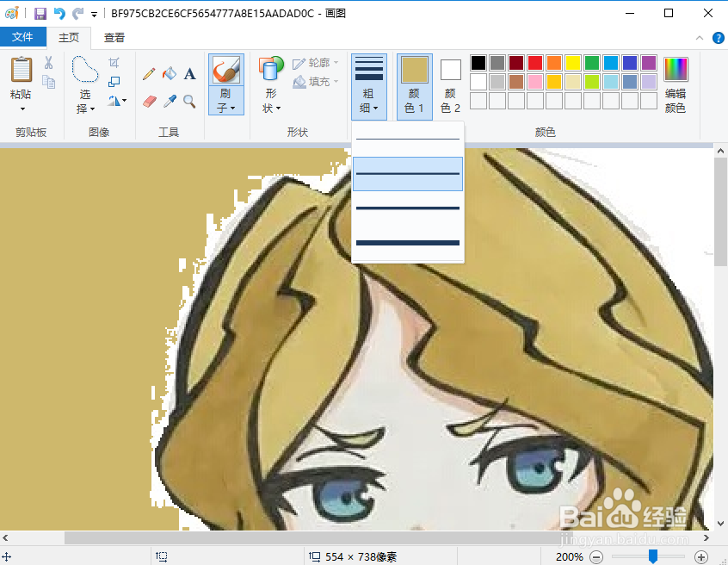Select the red color swatch
This screenshot has height=565, width=728.
click(x=535, y=62)
